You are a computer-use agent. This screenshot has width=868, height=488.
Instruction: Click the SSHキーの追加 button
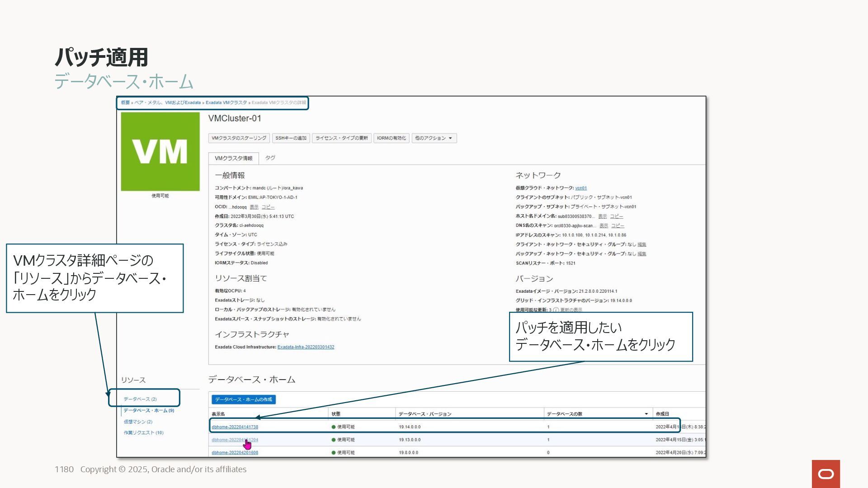pyautogui.click(x=291, y=138)
